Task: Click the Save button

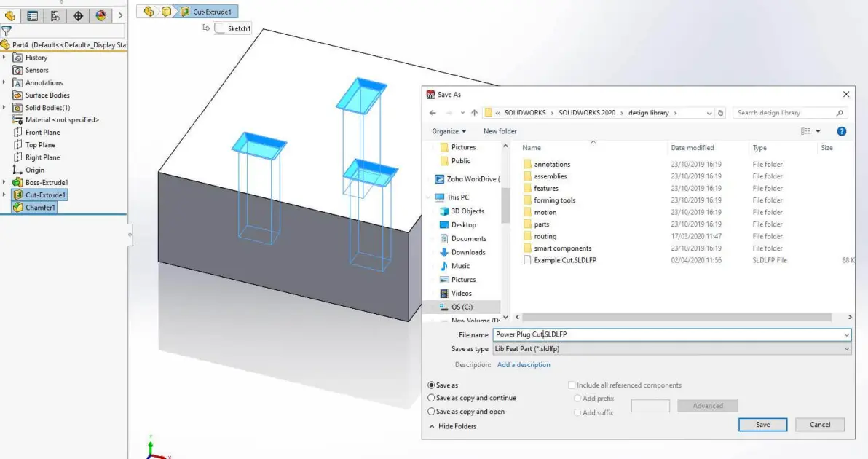Action: point(763,425)
